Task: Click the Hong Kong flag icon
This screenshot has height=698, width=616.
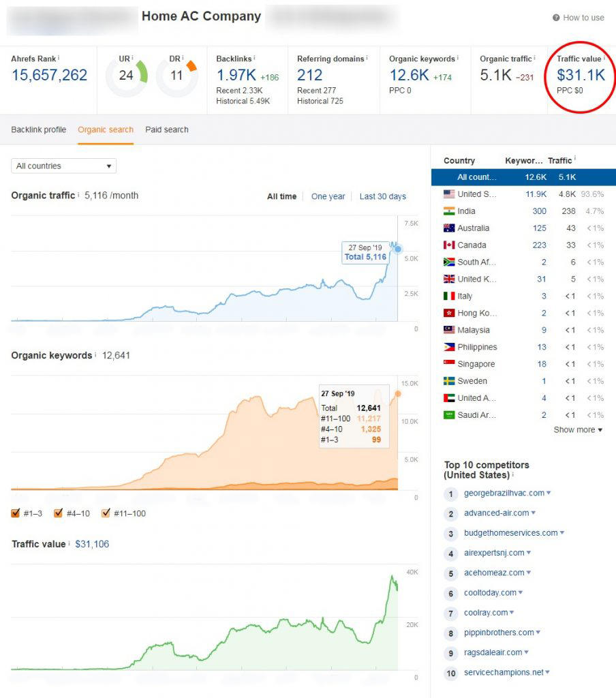Action: tap(449, 313)
